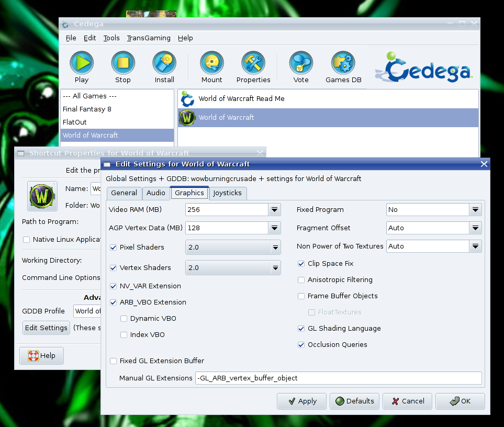Click the Play toolbar icon
Viewport: 504px width, 427px height.
pyautogui.click(x=82, y=63)
